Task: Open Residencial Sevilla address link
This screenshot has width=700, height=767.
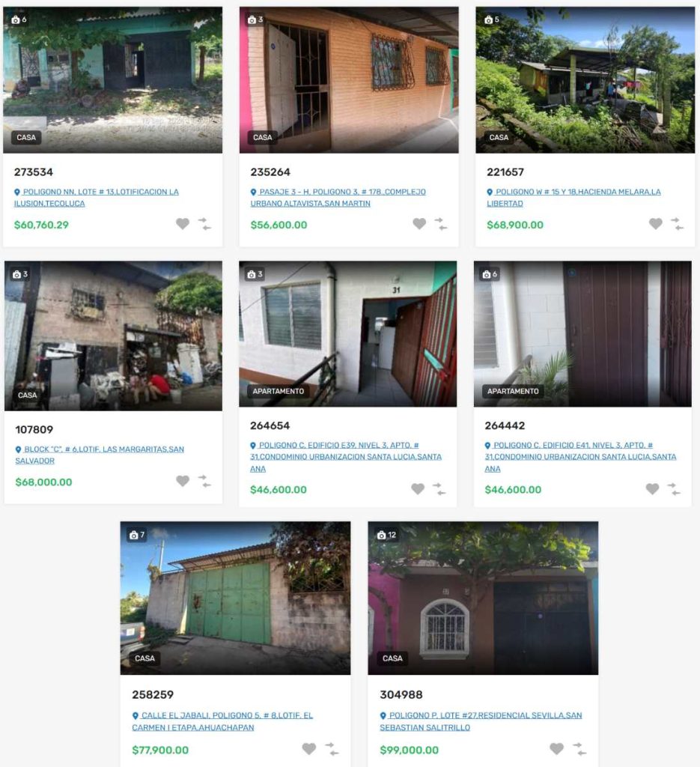Action: [481, 721]
